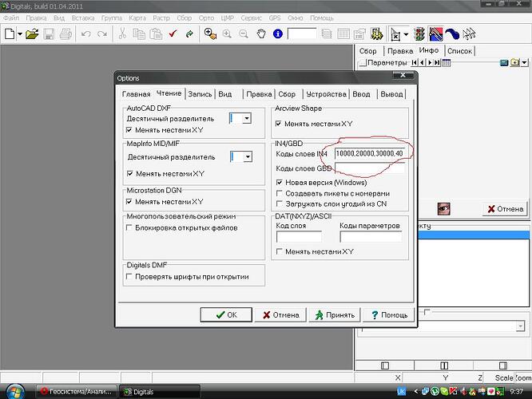The image size is (532, 399).
Task: Click the Коды слоев IN4 input field
Action: pyautogui.click(x=370, y=153)
